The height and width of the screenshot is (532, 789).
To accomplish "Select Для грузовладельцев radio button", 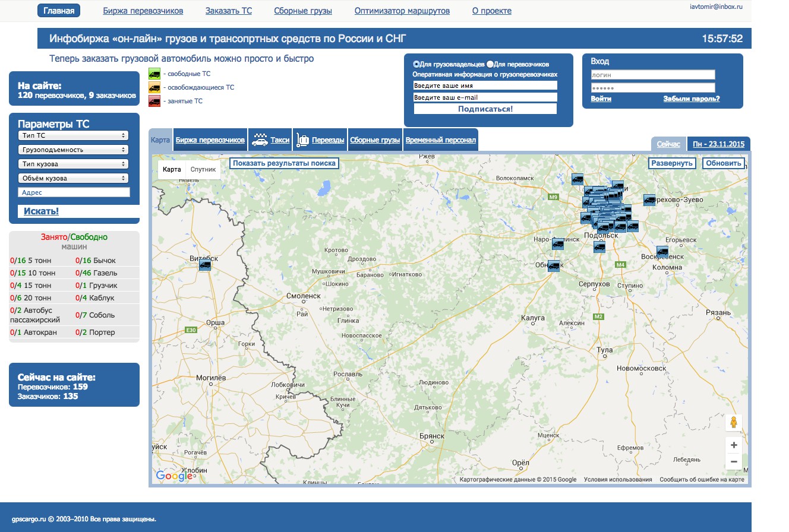I will coord(416,64).
